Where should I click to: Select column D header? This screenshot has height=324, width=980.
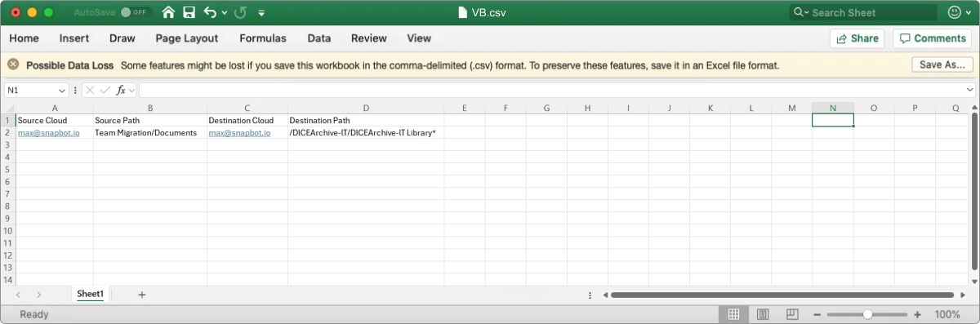tap(366, 108)
